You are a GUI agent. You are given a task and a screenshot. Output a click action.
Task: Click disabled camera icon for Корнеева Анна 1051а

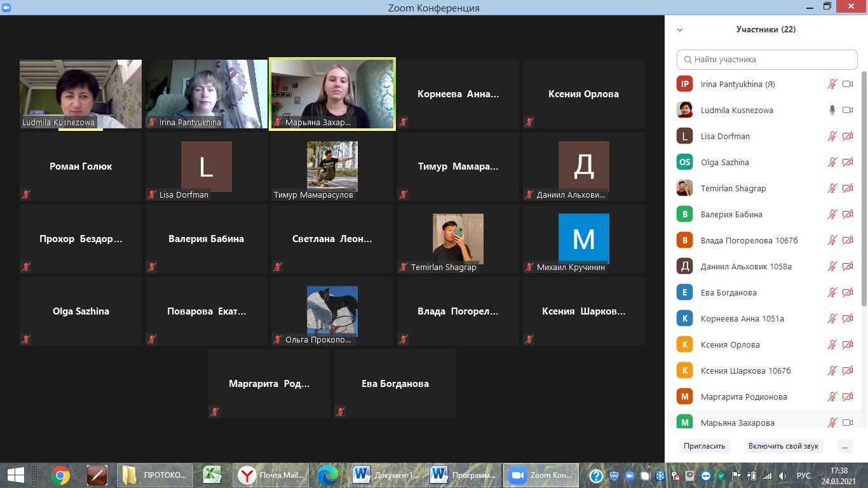click(x=848, y=318)
